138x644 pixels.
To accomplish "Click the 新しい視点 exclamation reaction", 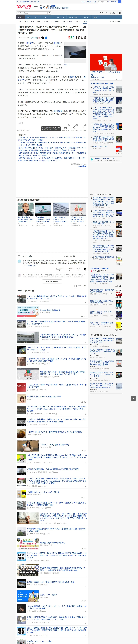I will [x=83, y=128].
